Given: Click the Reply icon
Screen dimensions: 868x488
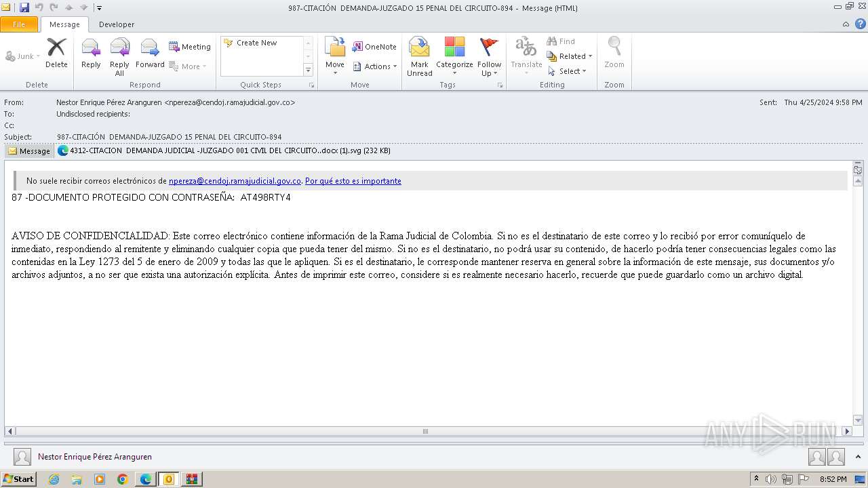Looking at the screenshot, I should [91, 53].
